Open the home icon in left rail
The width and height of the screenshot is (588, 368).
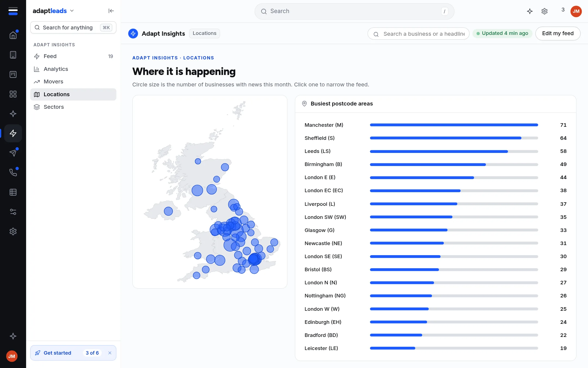coord(13,35)
